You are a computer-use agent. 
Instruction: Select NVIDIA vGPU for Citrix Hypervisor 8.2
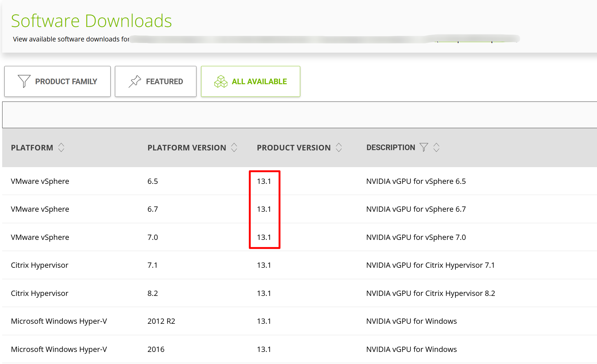tap(430, 293)
